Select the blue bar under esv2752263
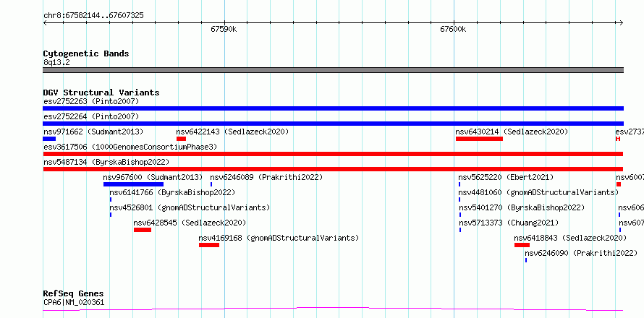This screenshot has height=318, width=644. tap(333, 108)
